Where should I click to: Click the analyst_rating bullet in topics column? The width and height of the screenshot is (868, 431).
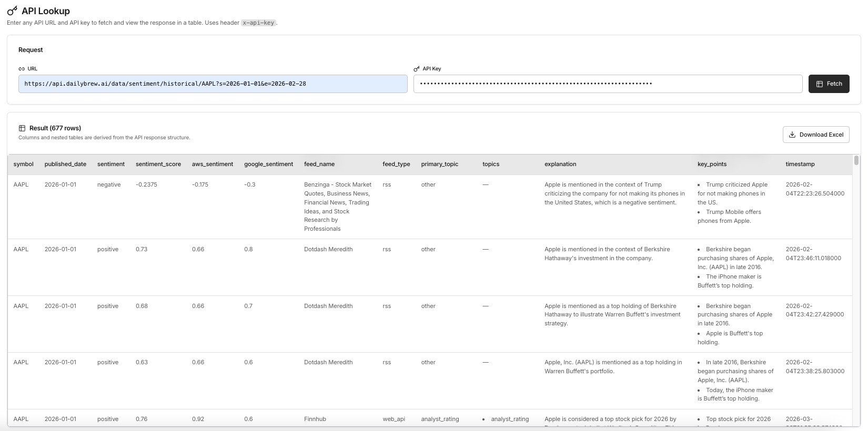point(510,419)
